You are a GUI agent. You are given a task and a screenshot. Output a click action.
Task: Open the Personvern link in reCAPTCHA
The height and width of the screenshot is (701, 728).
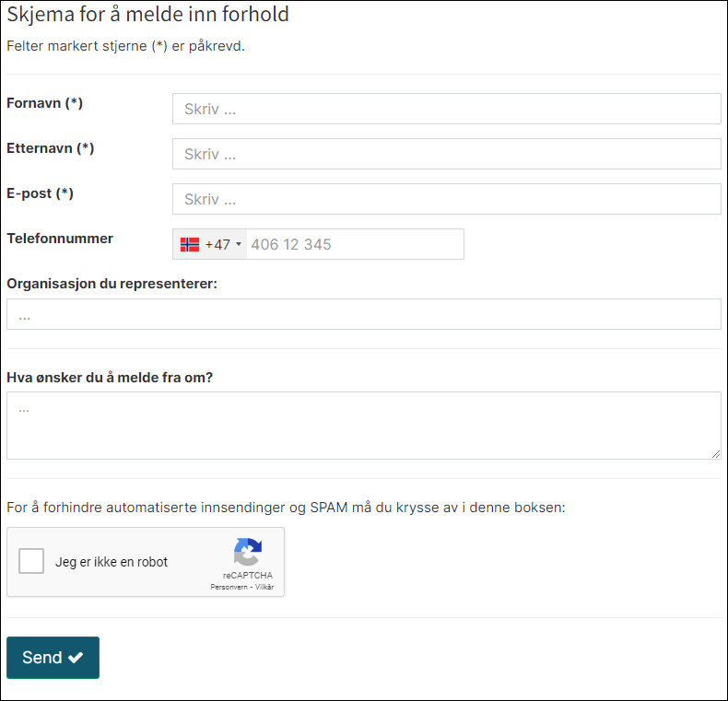point(229,587)
